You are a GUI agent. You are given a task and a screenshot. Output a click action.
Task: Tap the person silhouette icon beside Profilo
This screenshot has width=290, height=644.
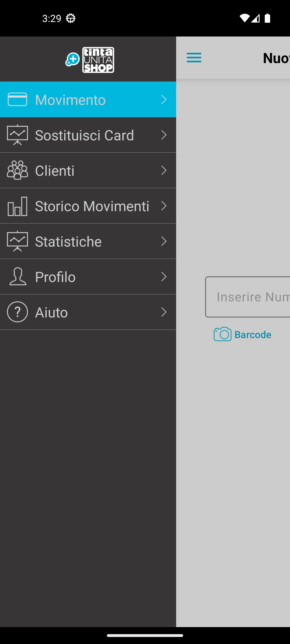[x=17, y=277]
